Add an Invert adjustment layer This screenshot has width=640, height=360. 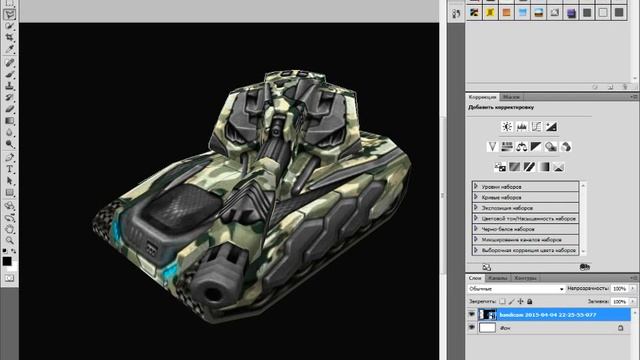coord(500,167)
